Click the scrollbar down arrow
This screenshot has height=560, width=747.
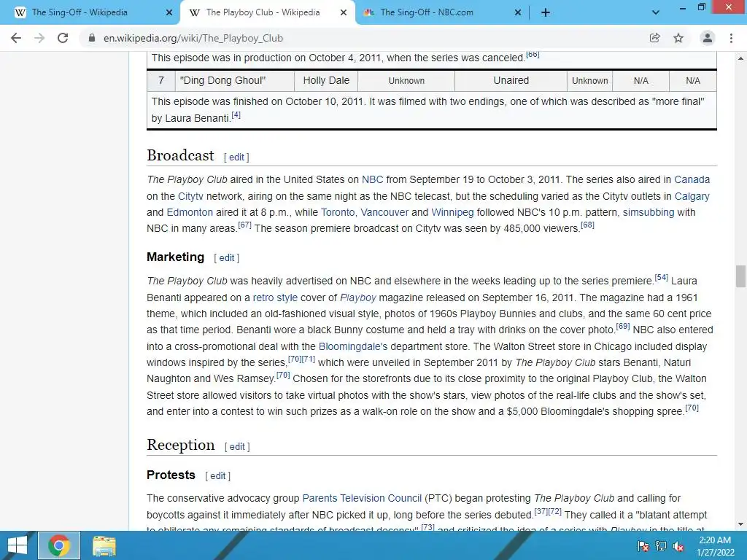pyautogui.click(x=740, y=524)
